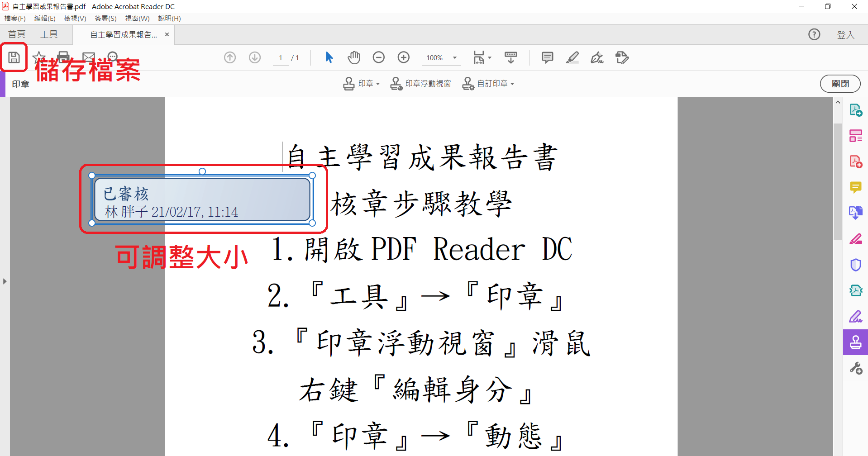Open the 編輯(E) menu
Screen dimensions: 868x456
[45, 19]
